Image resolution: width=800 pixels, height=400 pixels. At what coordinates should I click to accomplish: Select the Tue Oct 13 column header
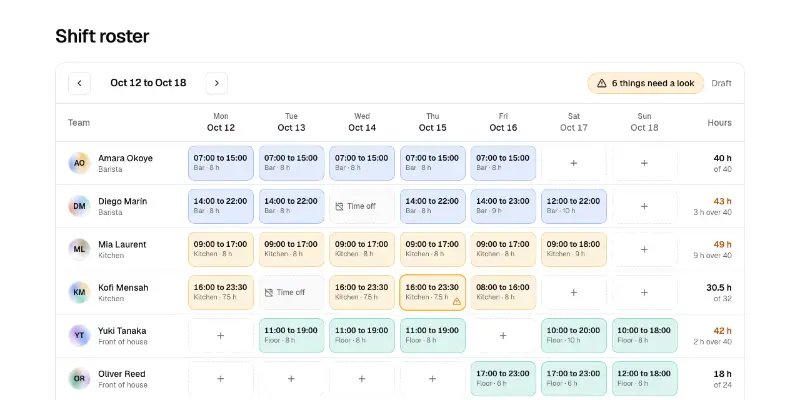[x=291, y=122]
